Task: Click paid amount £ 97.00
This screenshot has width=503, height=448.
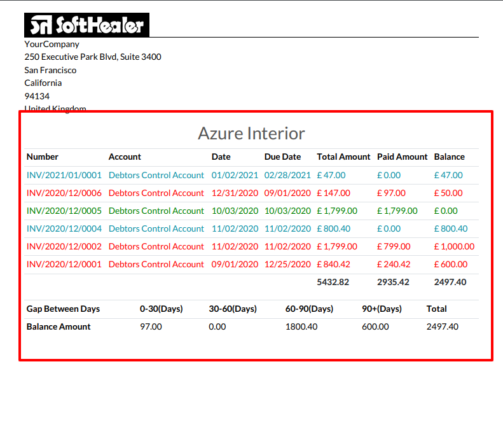Action: tap(391, 193)
